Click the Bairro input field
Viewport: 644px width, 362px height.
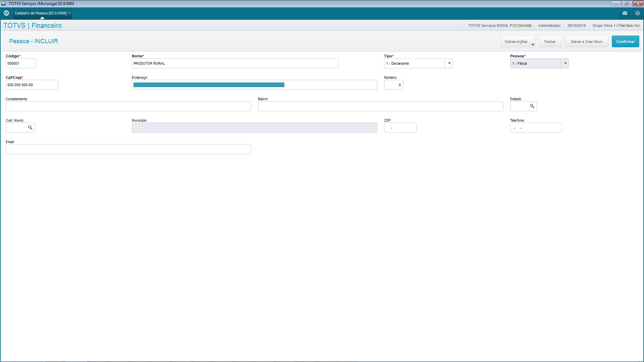380,106
